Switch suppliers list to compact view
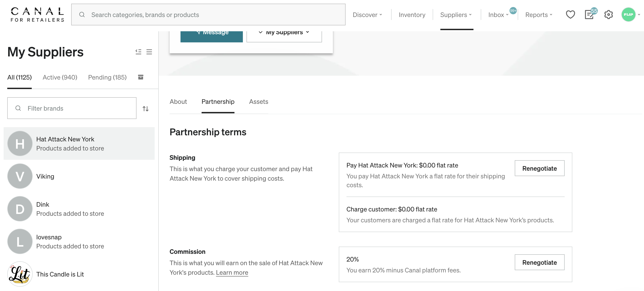This screenshot has width=644, height=291. click(x=149, y=52)
